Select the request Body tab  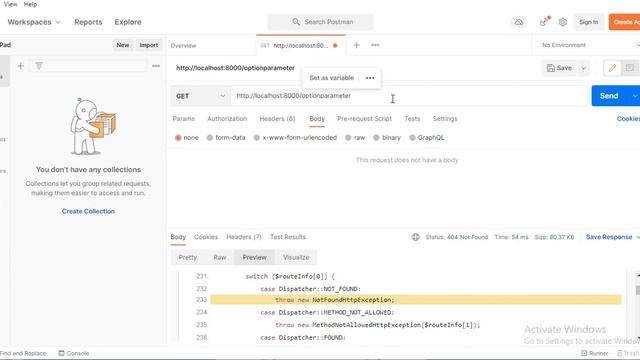(x=317, y=119)
